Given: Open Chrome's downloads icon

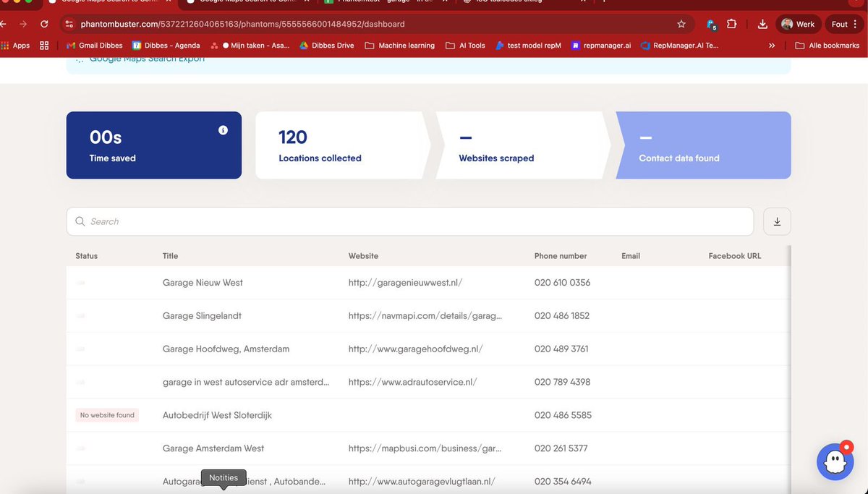Looking at the screenshot, I should pyautogui.click(x=762, y=24).
